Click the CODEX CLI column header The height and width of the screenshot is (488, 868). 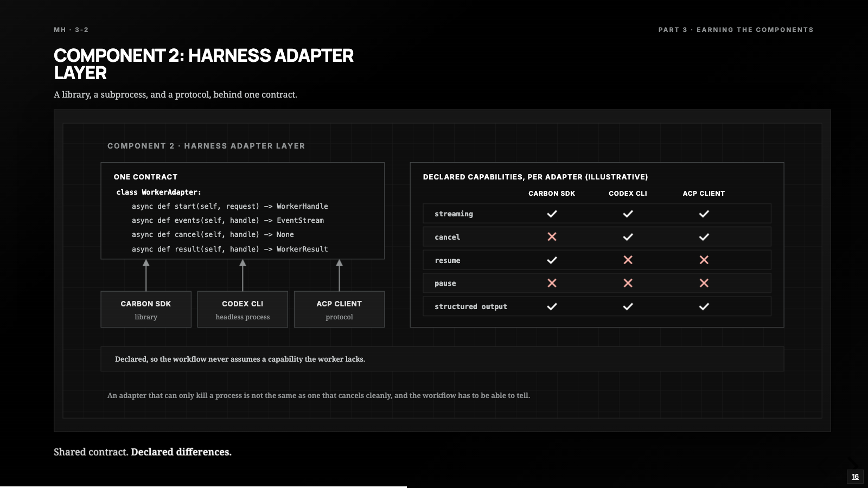point(628,194)
